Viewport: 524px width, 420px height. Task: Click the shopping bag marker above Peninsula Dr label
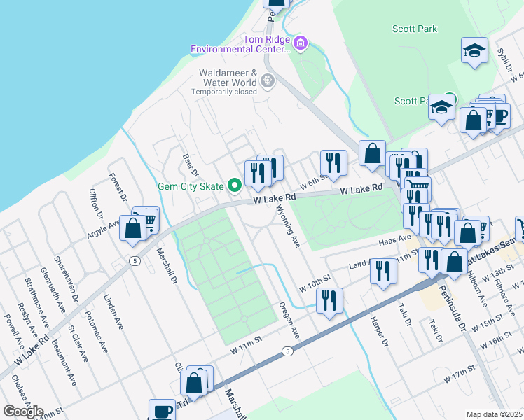pyautogui.click(x=454, y=262)
